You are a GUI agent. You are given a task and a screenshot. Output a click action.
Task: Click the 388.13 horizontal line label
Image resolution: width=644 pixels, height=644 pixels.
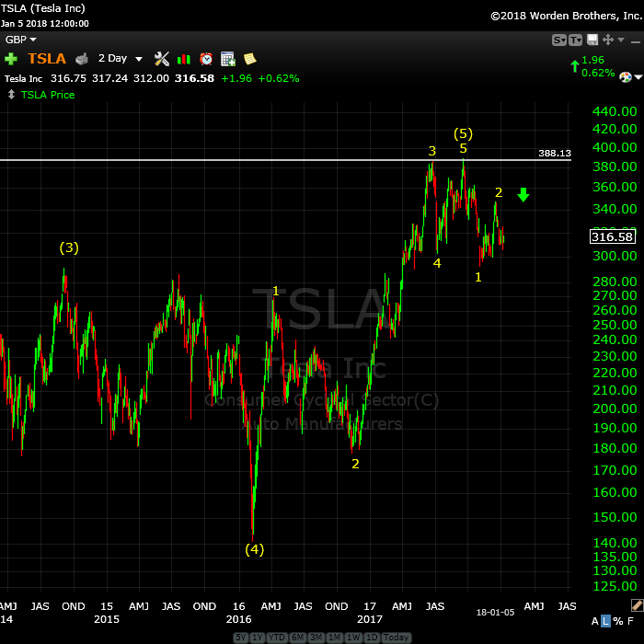pyautogui.click(x=555, y=154)
